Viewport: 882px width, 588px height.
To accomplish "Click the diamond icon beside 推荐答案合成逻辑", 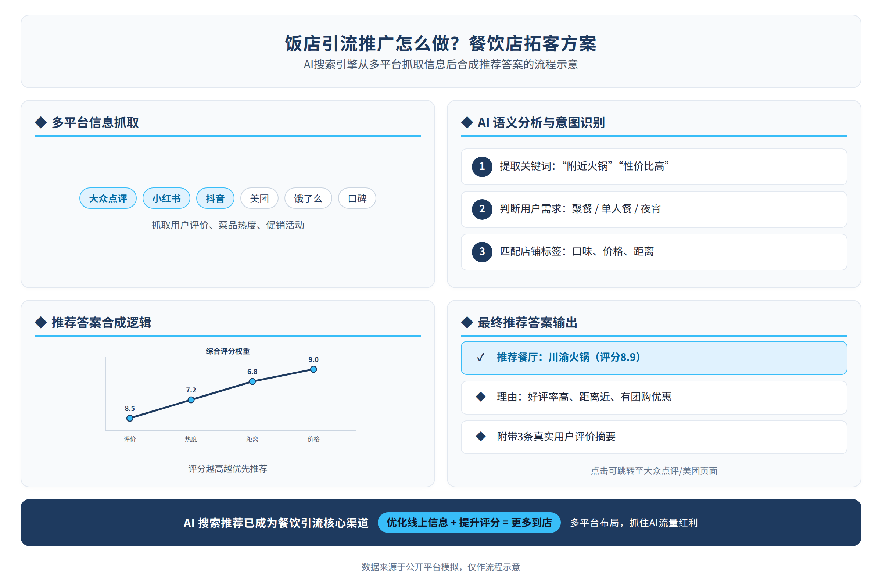I will [x=40, y=322].
